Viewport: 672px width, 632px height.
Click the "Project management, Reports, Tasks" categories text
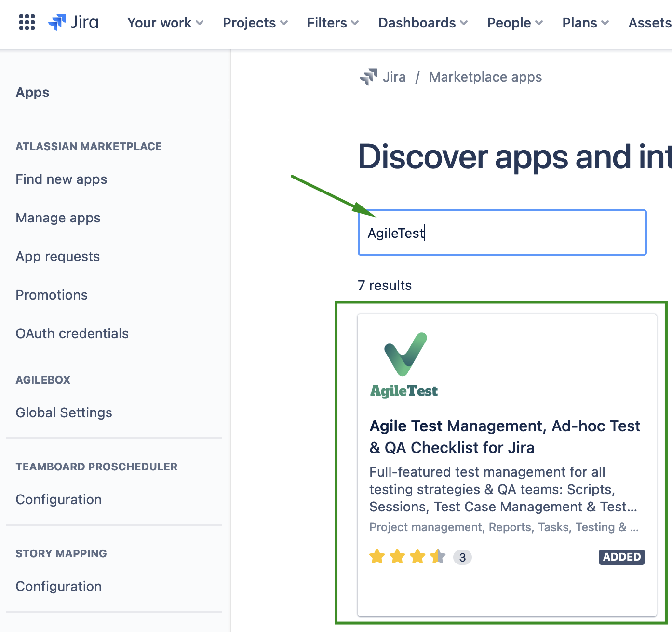504,527
